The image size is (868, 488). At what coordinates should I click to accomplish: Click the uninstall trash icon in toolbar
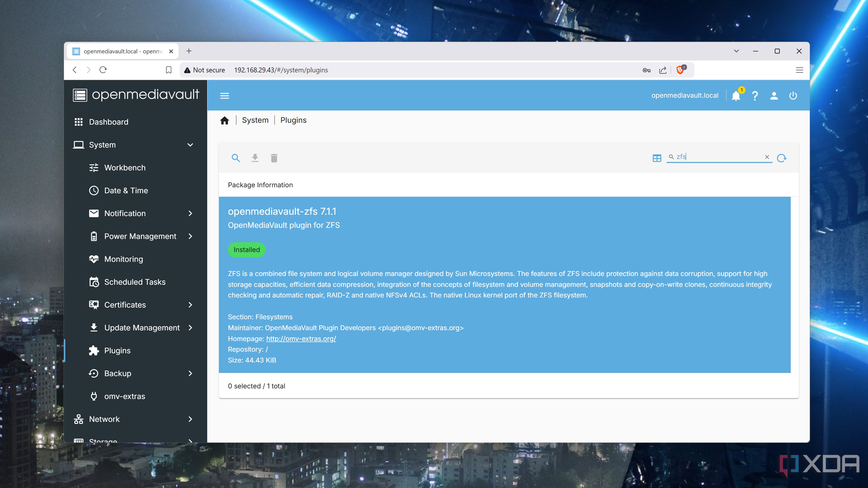click(274, 158)
